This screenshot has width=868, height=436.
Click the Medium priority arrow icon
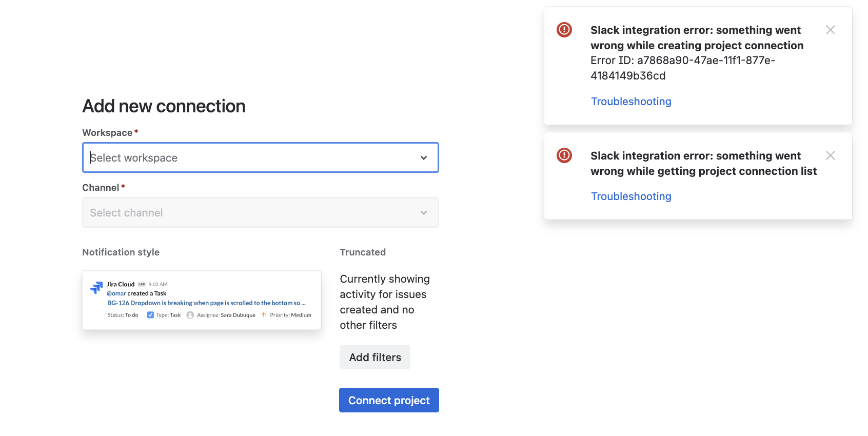coord(264,315)
